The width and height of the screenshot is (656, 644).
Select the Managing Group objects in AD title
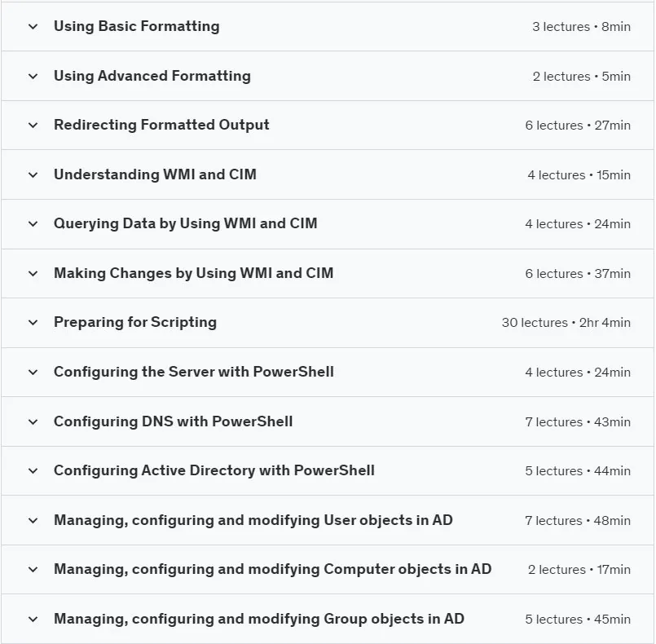[259, 619]
